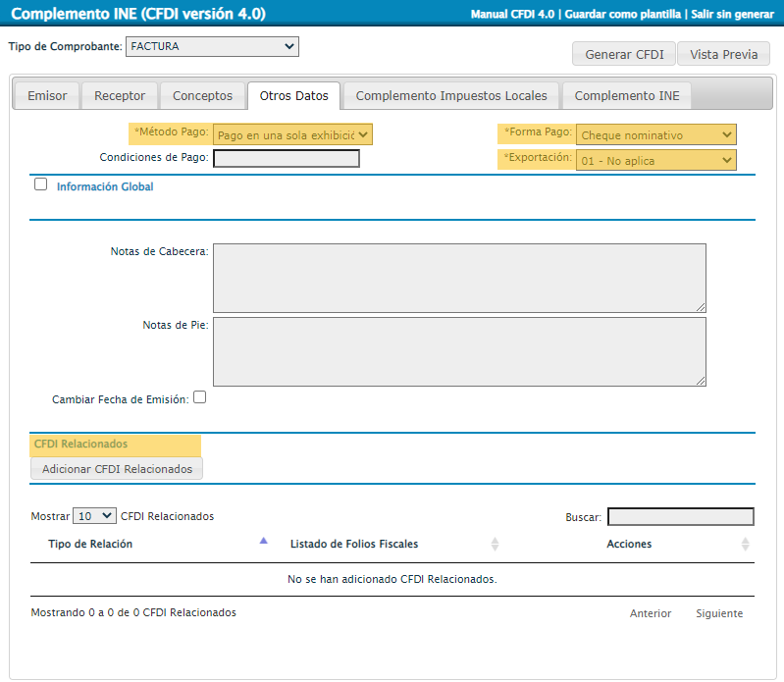Click the Información Global label link

click(105, 186)
